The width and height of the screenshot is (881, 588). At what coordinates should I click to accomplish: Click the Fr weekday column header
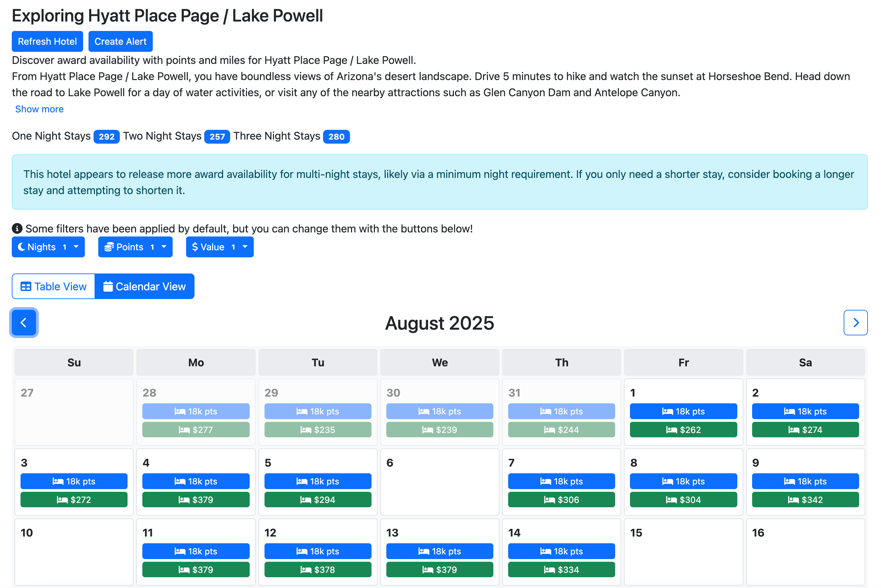[x=683, y=362]
